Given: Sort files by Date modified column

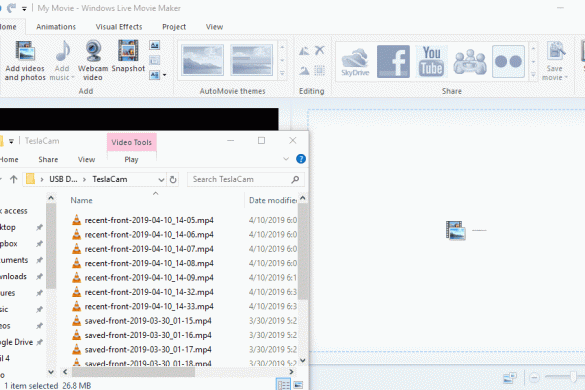Looking at the screenshot, I should (x=273, y=200).
